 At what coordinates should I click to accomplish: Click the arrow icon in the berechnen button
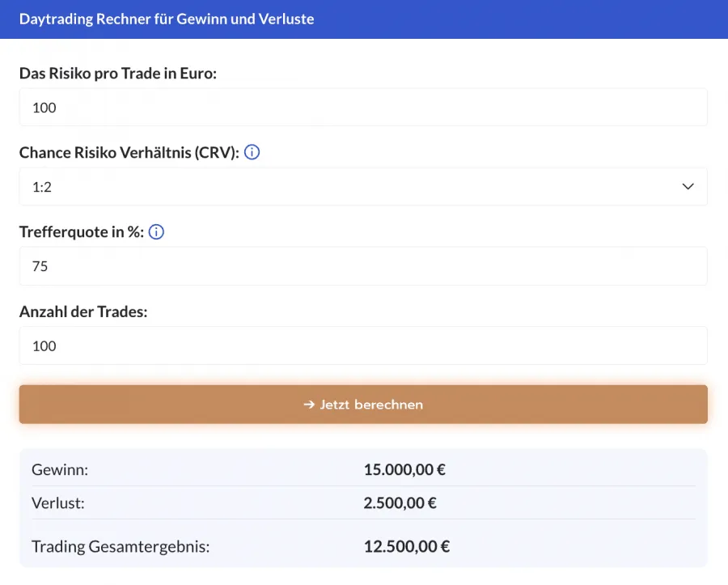(308, 406)
